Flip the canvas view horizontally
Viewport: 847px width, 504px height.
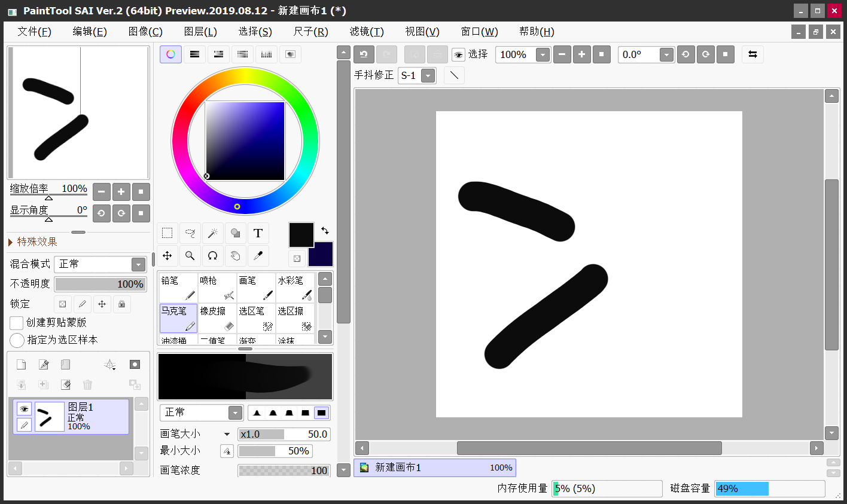tap(752, 54)
